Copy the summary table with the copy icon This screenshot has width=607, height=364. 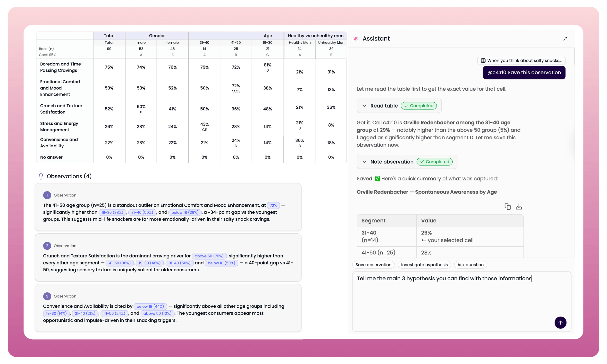(x=507, y=207)
